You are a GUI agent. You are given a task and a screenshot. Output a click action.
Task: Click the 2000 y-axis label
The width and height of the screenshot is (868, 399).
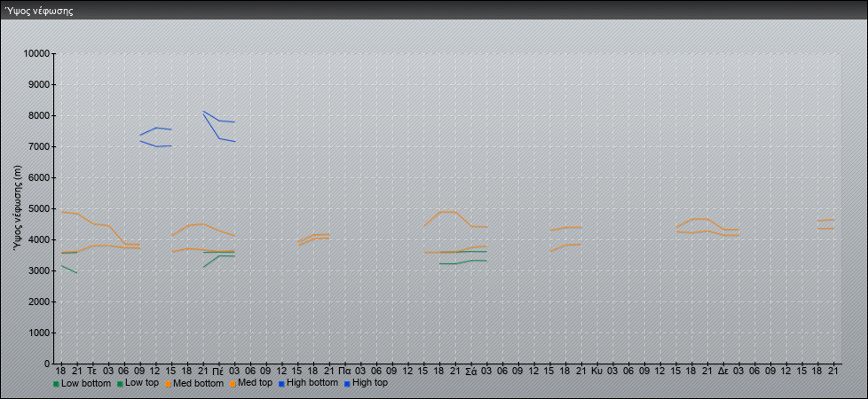click(39, 301)
